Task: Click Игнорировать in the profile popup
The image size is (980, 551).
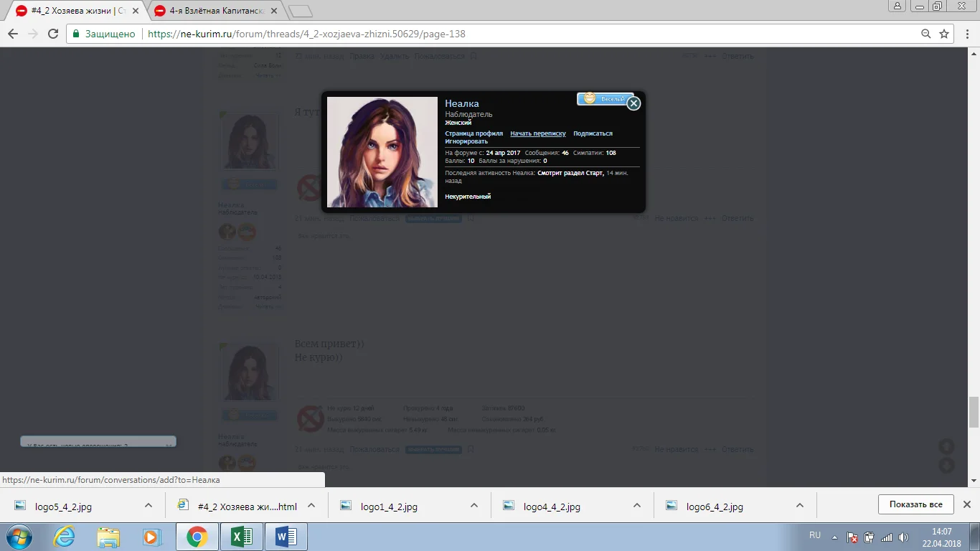Action: (466, 141)
